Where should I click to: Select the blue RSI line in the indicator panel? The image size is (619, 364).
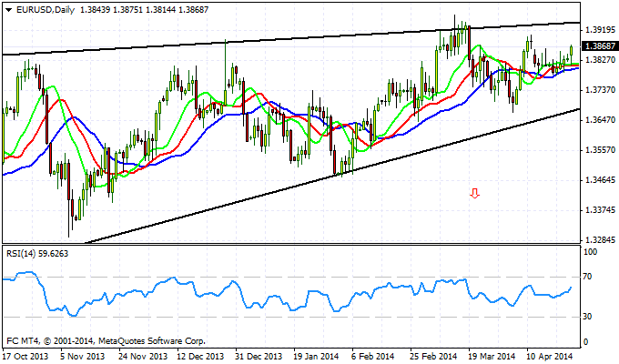[288, 294]
